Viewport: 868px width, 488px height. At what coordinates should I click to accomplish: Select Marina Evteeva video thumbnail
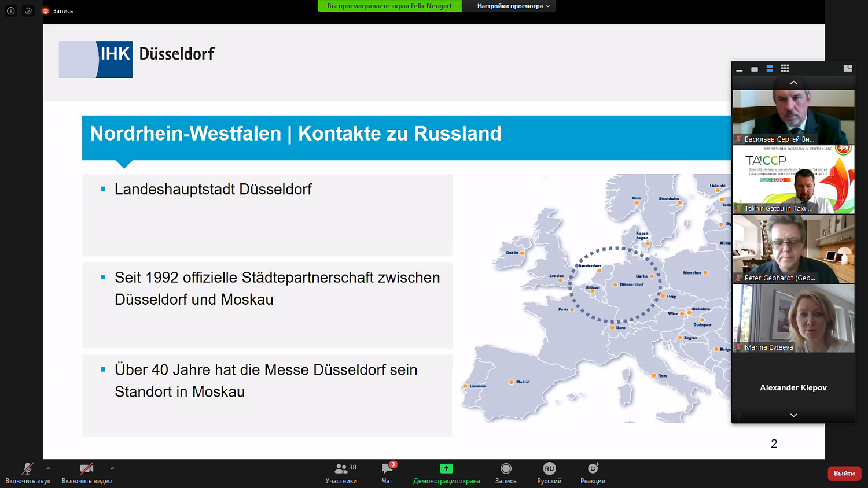pos(793,318)
